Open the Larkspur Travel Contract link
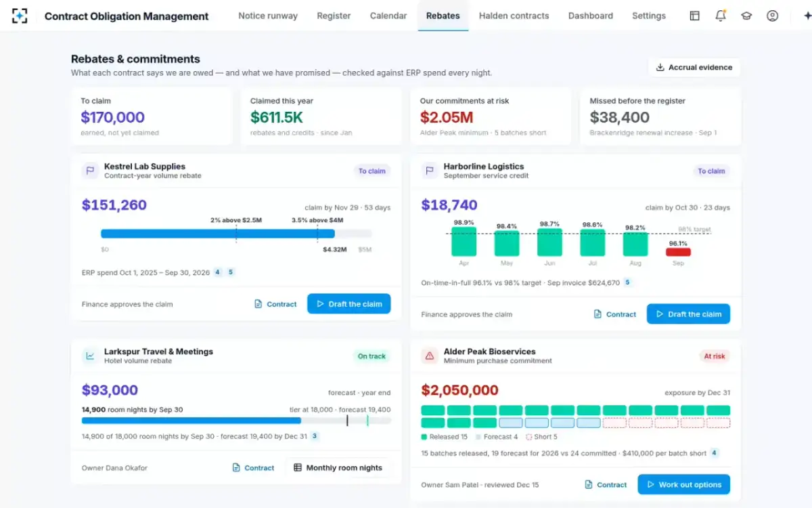The width and height of the screenshot is (812, 508). pyautogui.click(x=253, y=467)
